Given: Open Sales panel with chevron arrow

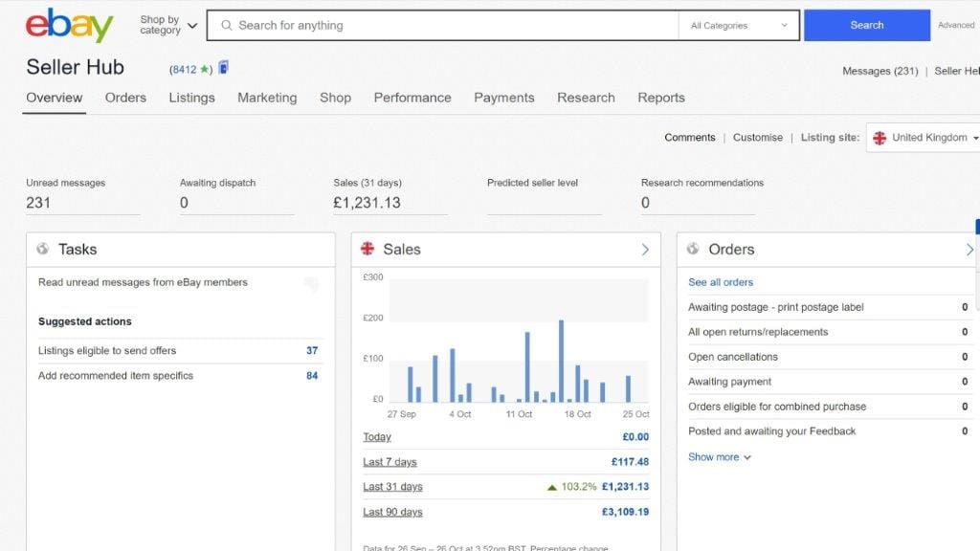Looking at the screenshot, I should coord(645,250).
